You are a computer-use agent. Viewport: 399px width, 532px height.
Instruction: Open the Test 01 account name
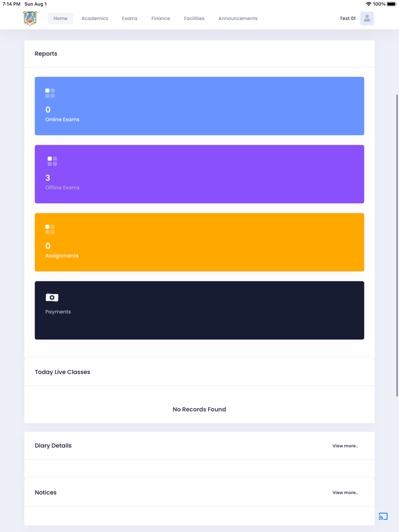point(347,18)
